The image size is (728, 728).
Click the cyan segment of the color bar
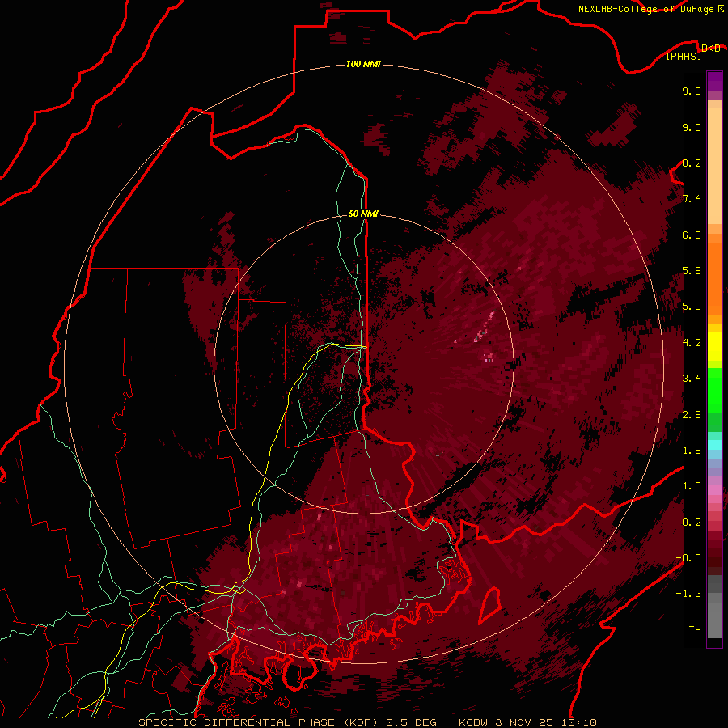click(714, 445)
